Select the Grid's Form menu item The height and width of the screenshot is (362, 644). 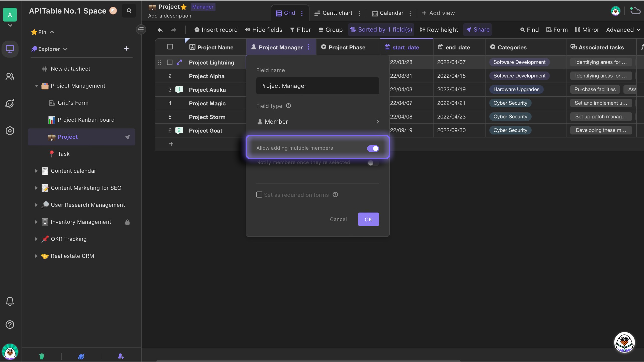(72, 103)
